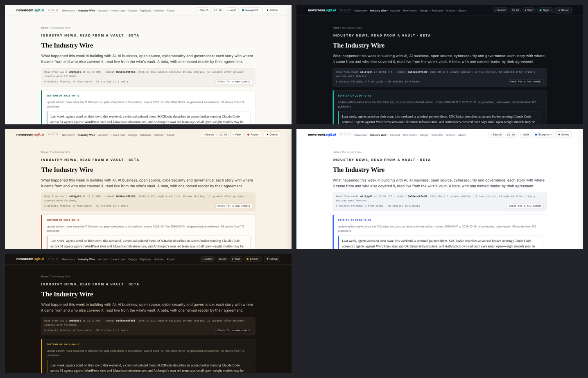Open Account menu in the Night panel

tap(395, 11)
